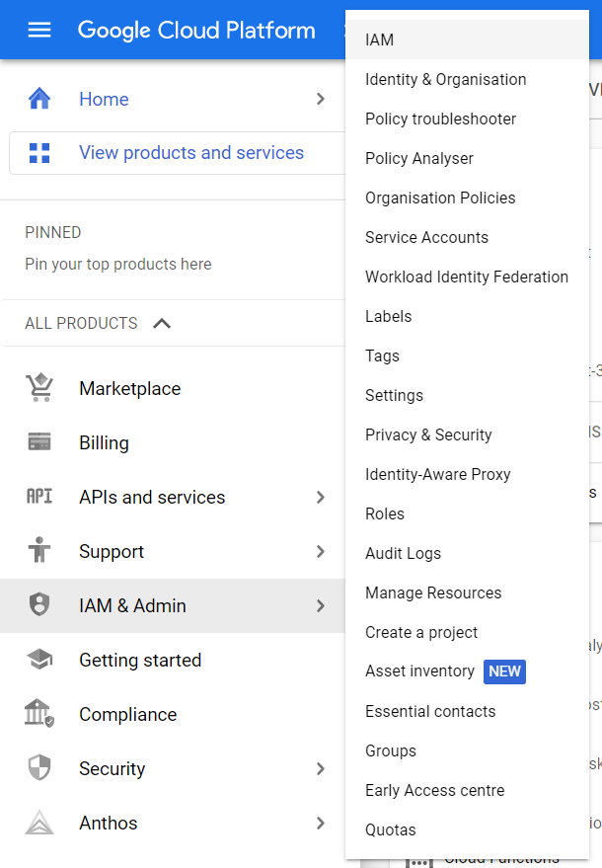Image resolution: width=602 pixels, height=868 pixels.
Task: Expand the Support submenu chevron
Action: 320,551
